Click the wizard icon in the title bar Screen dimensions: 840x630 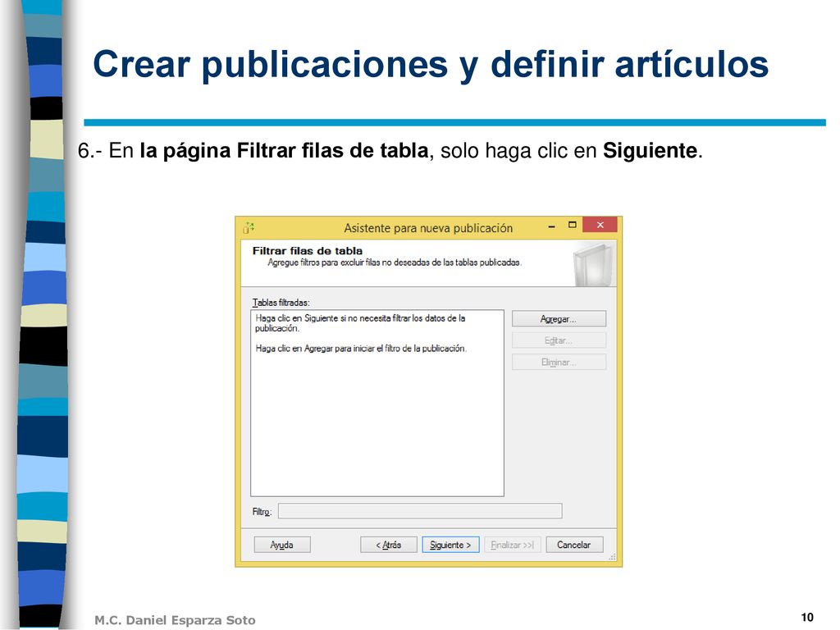pos(249,228)
